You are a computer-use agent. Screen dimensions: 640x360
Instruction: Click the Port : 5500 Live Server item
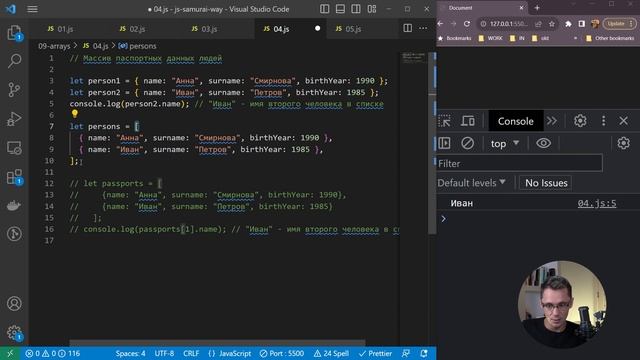tap(282, 353)
